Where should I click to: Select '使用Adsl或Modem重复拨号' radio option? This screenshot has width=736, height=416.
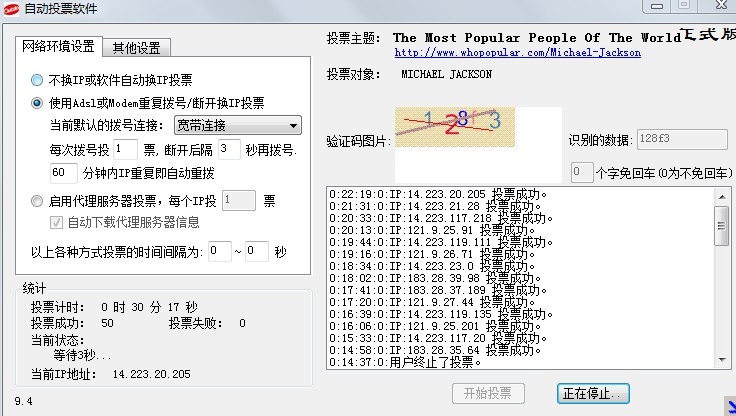[x=37, y=102]
